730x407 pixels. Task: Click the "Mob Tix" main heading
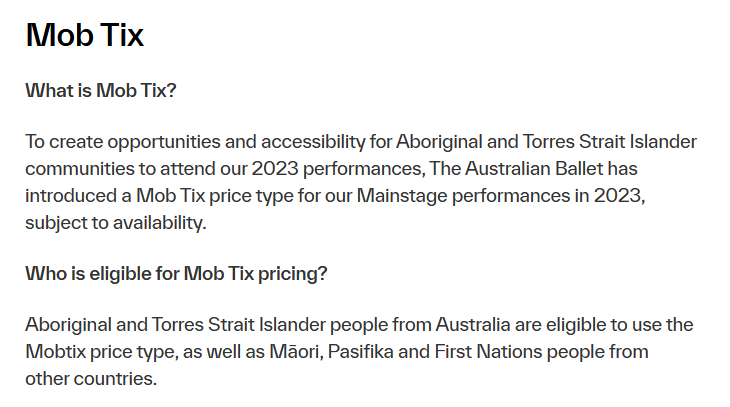tap(85, 35)
